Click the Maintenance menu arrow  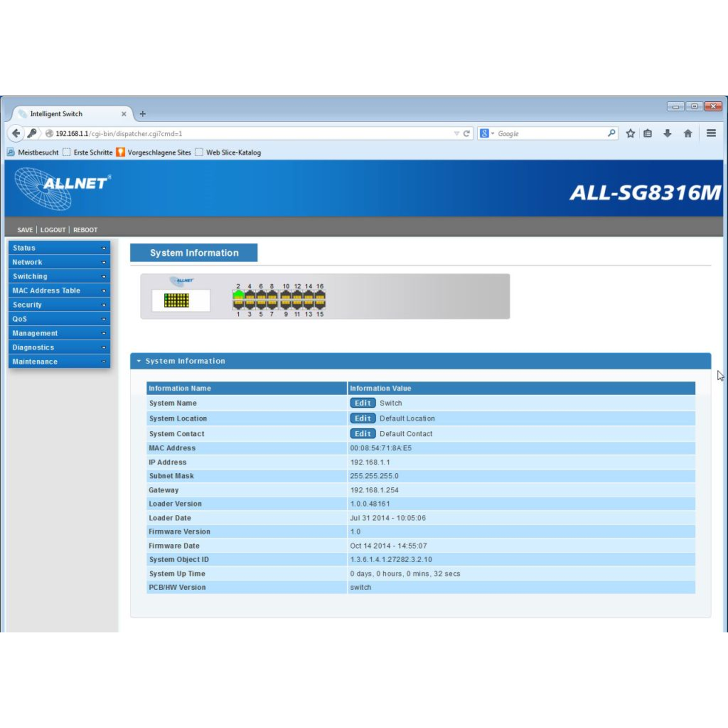pyautogui.click(x=103, y=362)
